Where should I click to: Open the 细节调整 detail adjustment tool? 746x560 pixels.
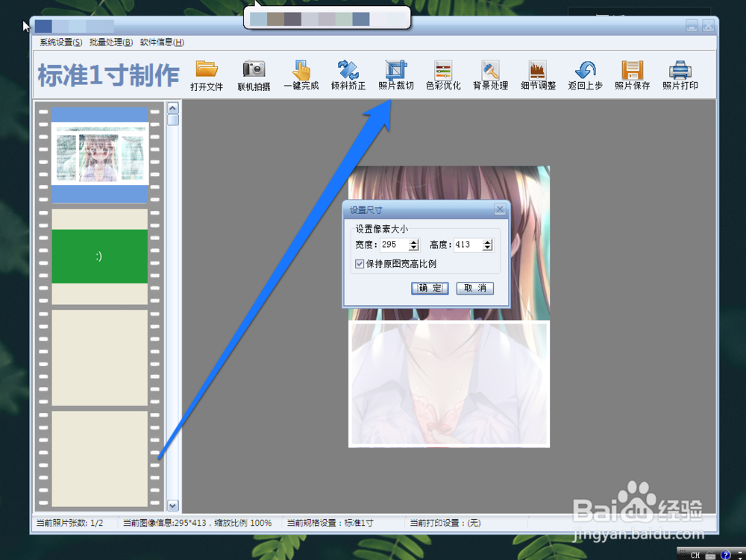538,75
